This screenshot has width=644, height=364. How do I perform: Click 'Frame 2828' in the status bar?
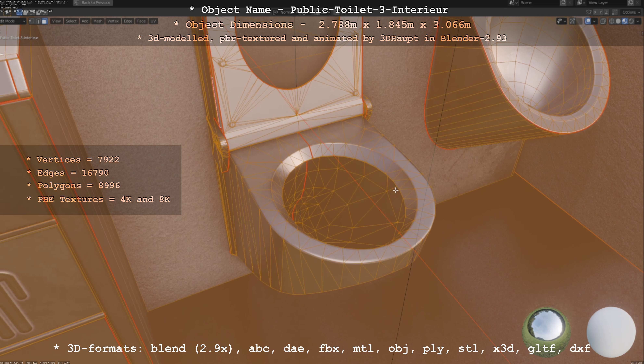32,363
